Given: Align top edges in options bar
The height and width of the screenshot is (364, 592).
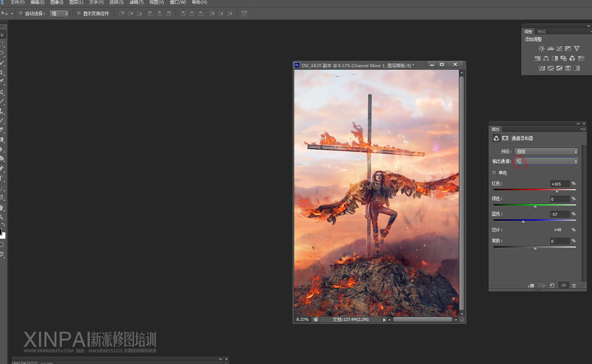Looking at the screenshot, I should coord(121,14).
